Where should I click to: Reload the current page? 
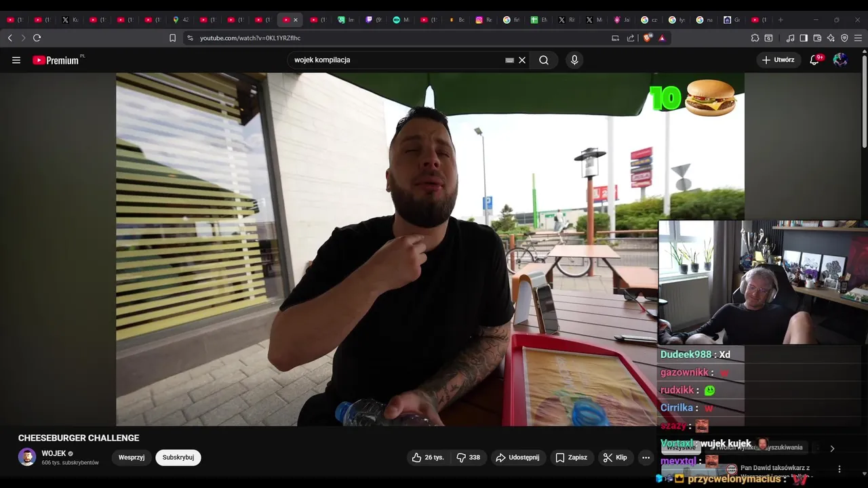pos(37,38)
